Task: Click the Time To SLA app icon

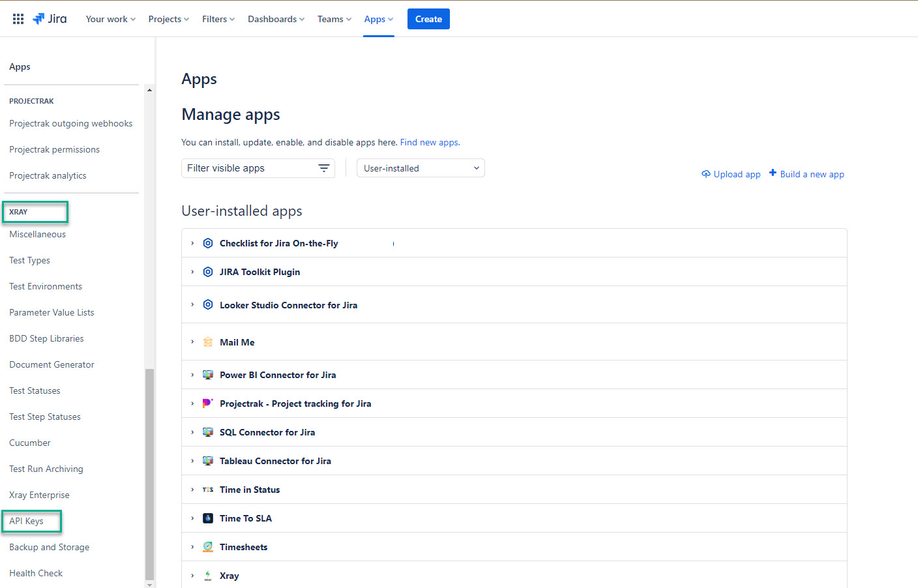Action: pyautogui.click(x=208, y=518)
